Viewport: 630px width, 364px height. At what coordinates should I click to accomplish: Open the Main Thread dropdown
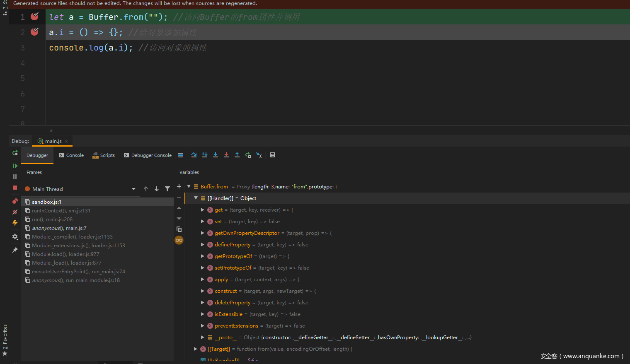pos(133,189)
